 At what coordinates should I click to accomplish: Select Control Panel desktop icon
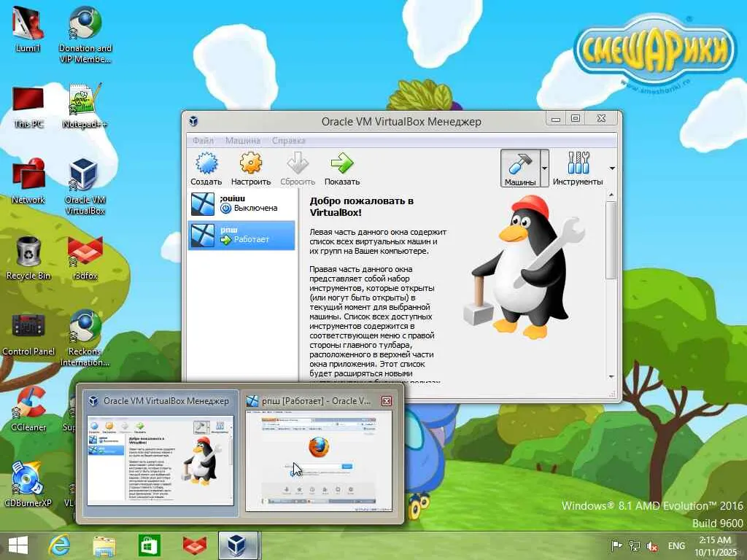click(x=28, y=333)
